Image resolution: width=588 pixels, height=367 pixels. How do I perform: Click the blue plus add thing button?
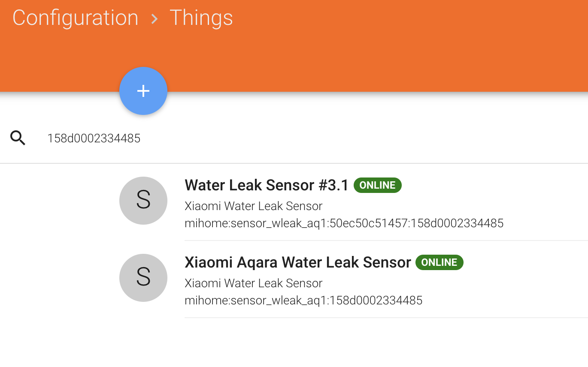click(143, 91)
